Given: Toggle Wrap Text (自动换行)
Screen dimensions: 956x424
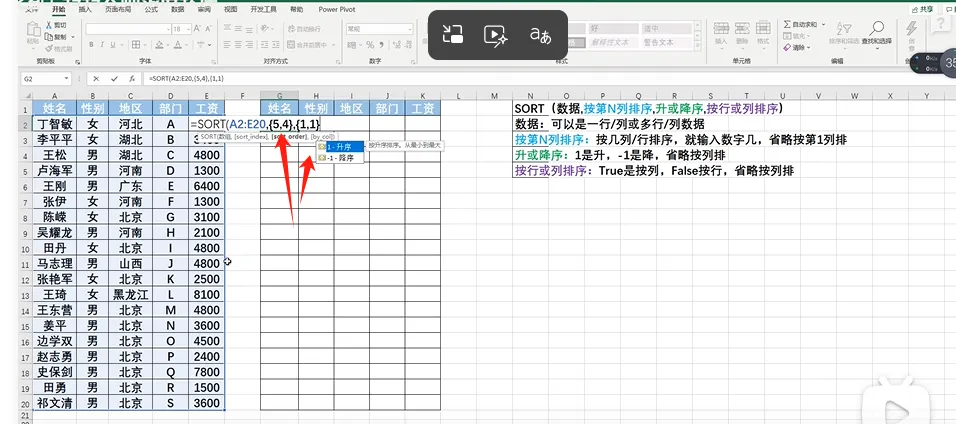Looking at the screenshot, I should tap(304, 29).
